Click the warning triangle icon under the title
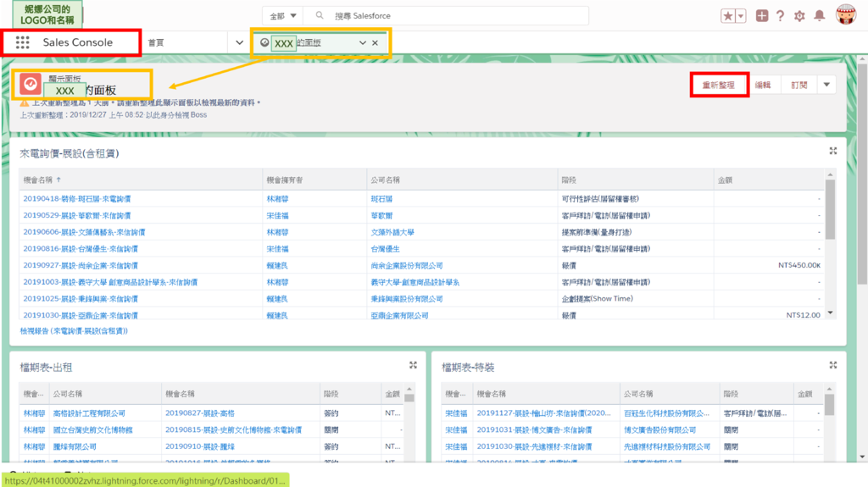The width and height of the screenshot is (868, 487). point(25,103)
